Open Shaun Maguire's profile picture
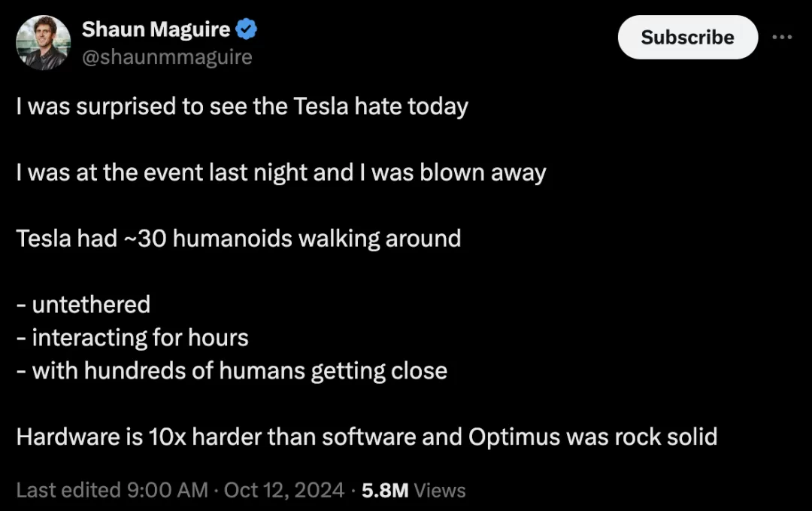This screenshot has width=812, height=511. click(43, 42)
